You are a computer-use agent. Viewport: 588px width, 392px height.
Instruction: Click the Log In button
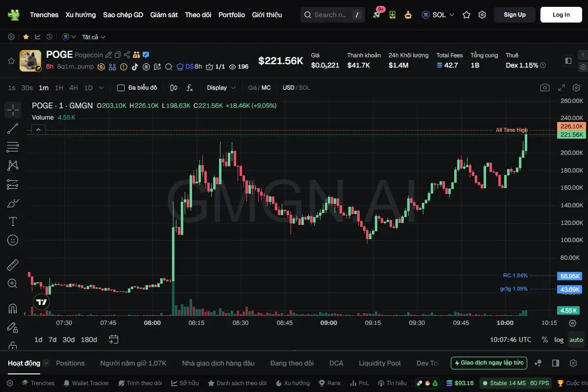click(x=561, y=15)
